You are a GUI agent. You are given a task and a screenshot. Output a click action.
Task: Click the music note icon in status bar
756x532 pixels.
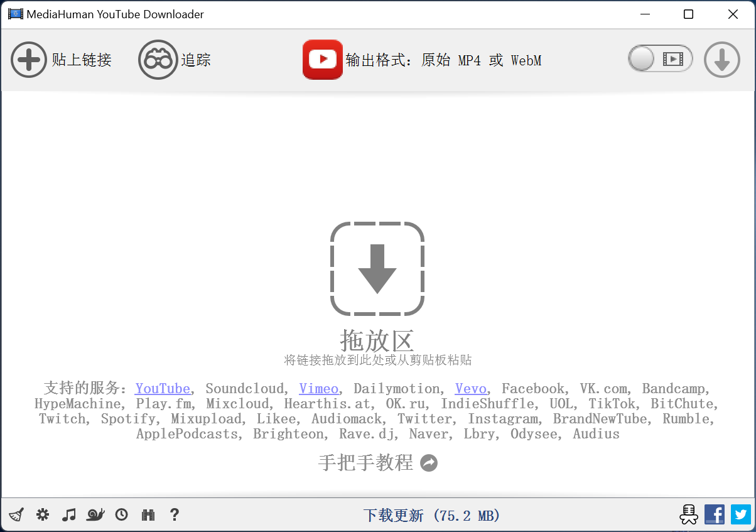coord(69,515)
